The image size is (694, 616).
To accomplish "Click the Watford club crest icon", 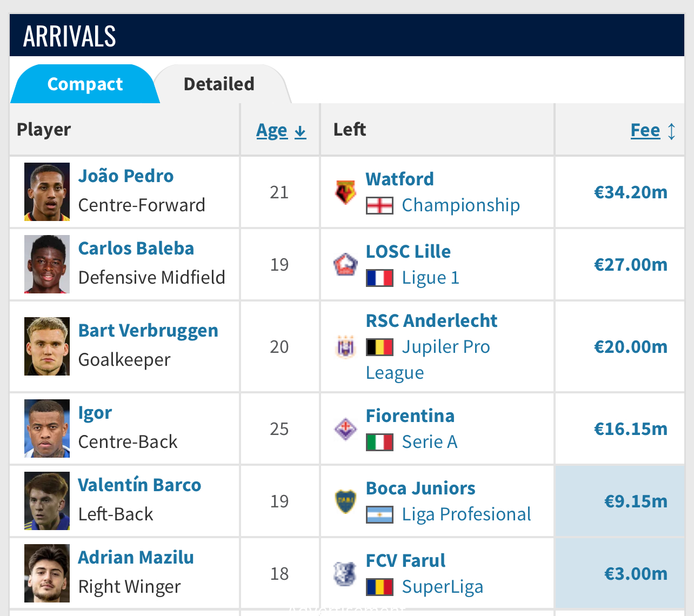I will click(345, 192).
